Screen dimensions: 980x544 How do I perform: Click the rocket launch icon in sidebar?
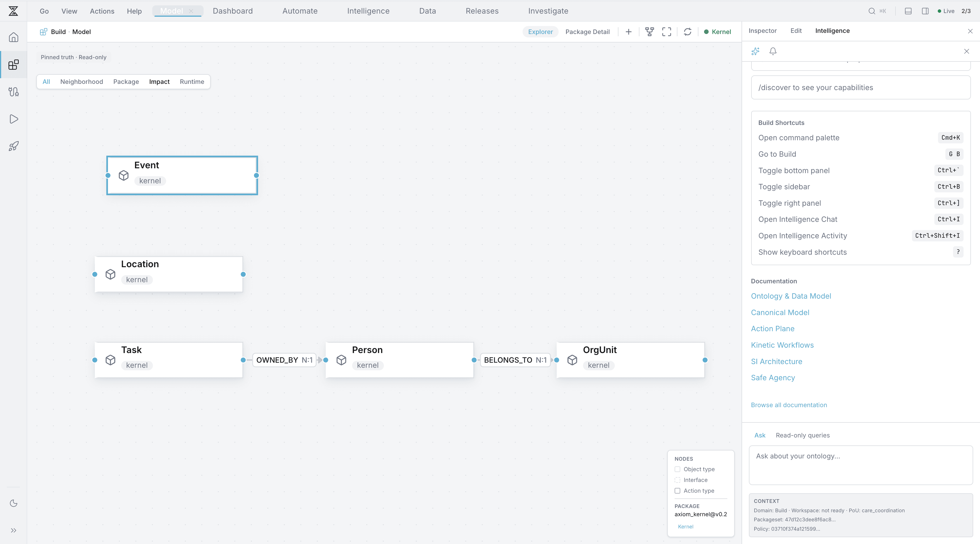[13, 146]
